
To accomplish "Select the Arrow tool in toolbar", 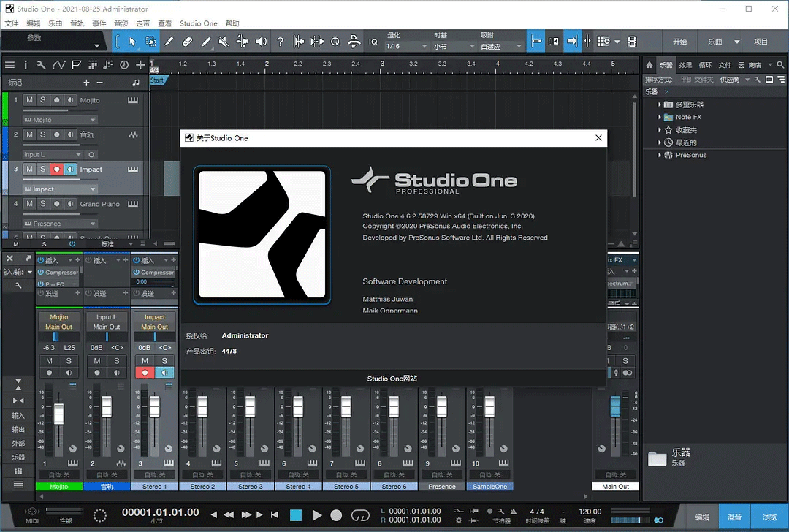I will click(x=132, y=42).
